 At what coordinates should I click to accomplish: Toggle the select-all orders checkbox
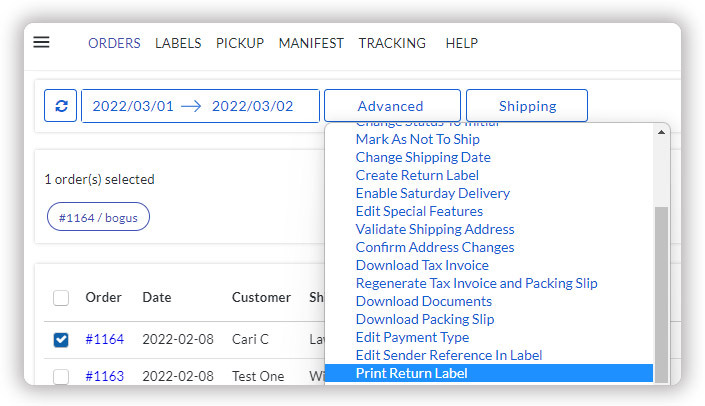[x=61, y=298]
